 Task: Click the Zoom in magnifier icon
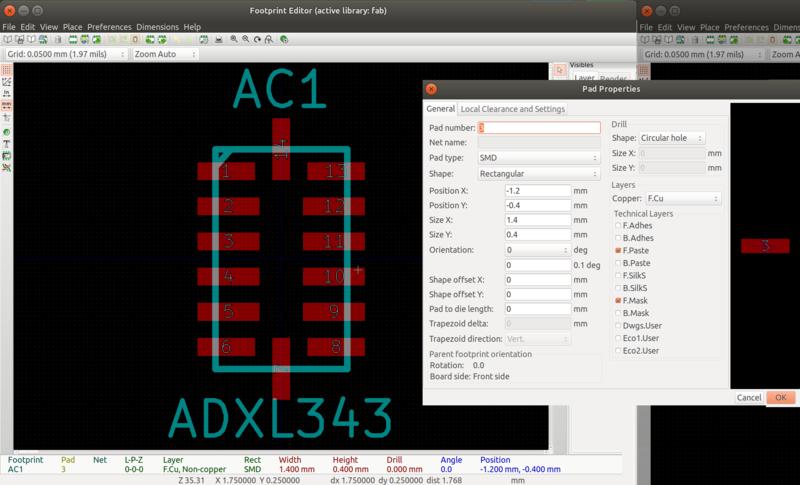pos(234,39)
